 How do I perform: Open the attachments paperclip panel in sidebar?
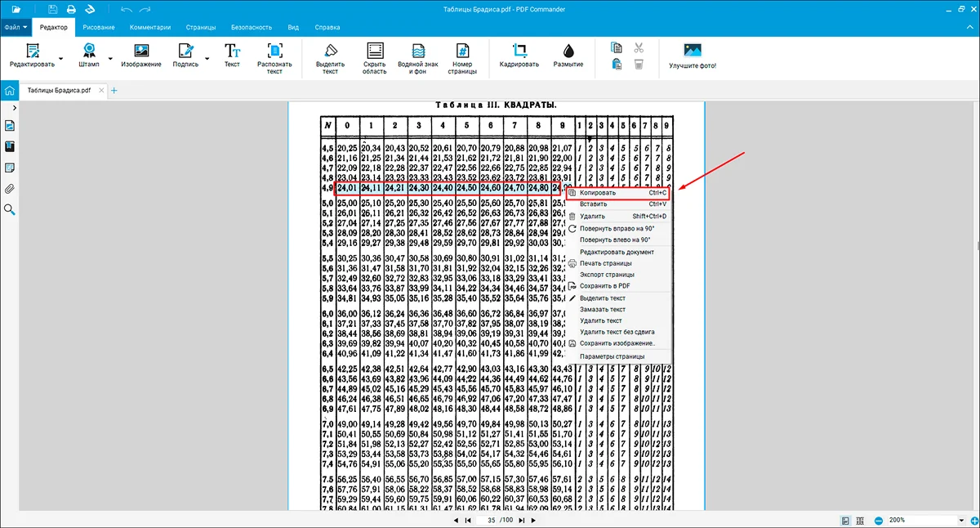point(10,188)
